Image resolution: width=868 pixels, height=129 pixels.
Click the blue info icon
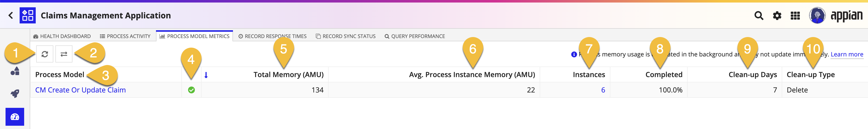574,54
